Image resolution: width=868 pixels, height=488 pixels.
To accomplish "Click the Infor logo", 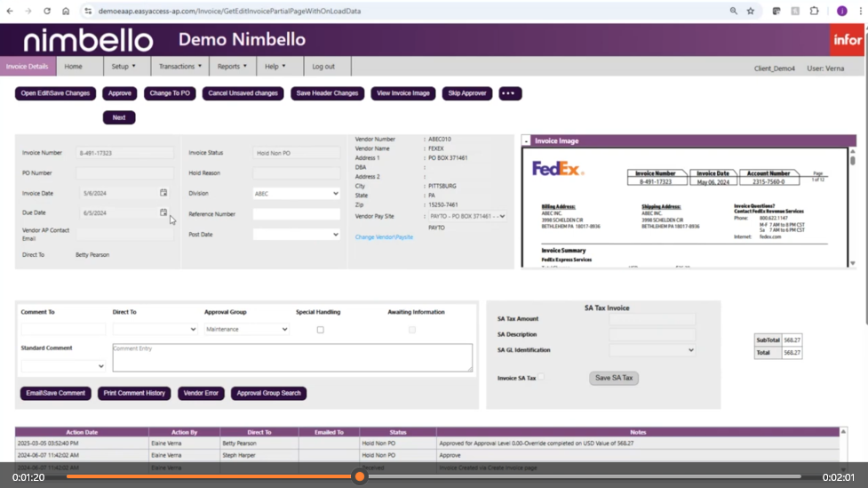I will pos(847,40).
